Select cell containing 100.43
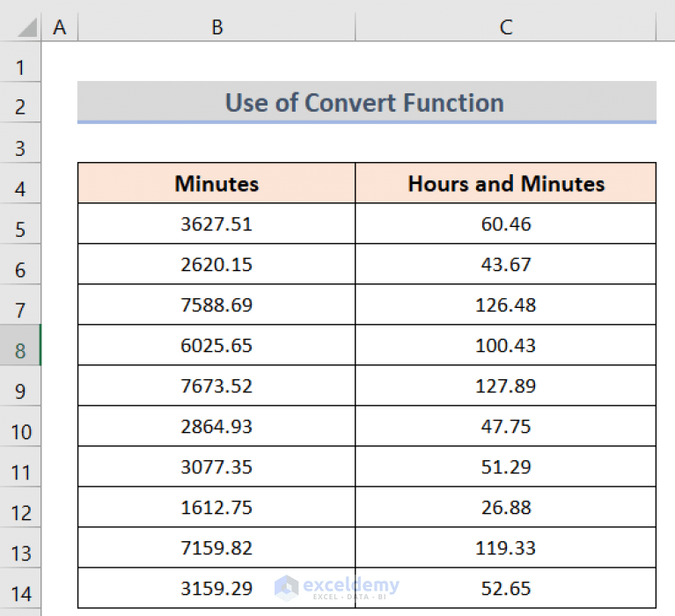 tap(506, 345)
